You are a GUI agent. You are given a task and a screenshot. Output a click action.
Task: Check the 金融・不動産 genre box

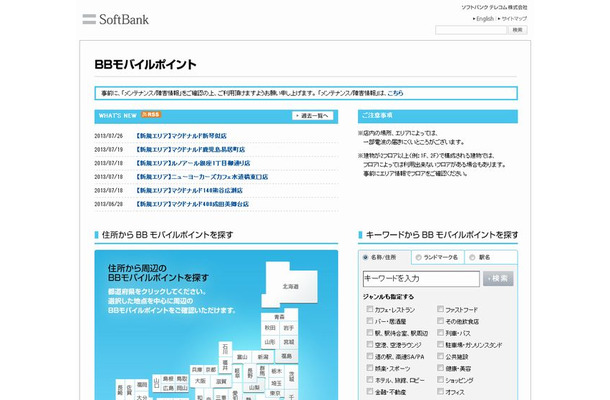point(370,391)
